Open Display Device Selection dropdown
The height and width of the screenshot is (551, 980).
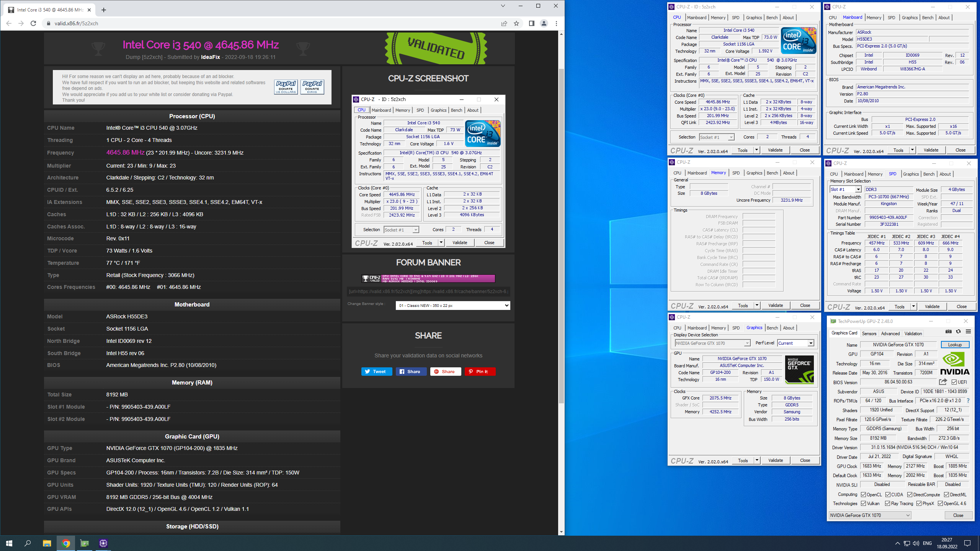712,343
